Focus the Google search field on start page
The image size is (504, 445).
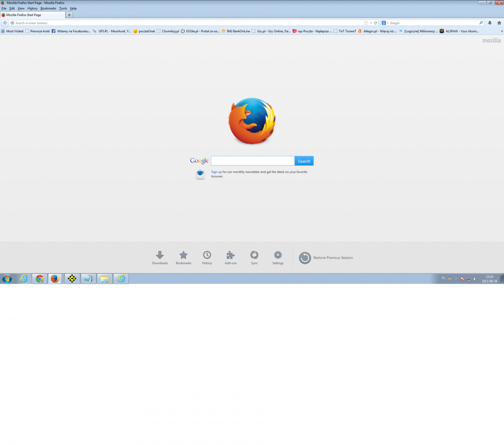(x=252, y=161)
